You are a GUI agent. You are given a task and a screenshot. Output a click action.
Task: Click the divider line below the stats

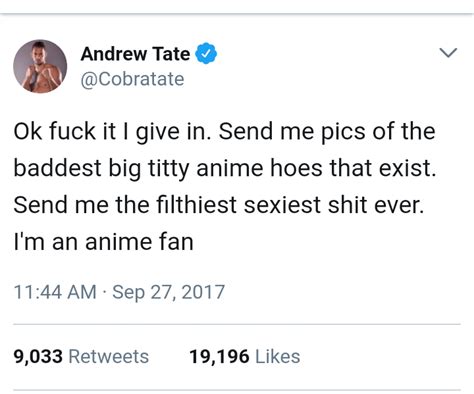(237, 390)
